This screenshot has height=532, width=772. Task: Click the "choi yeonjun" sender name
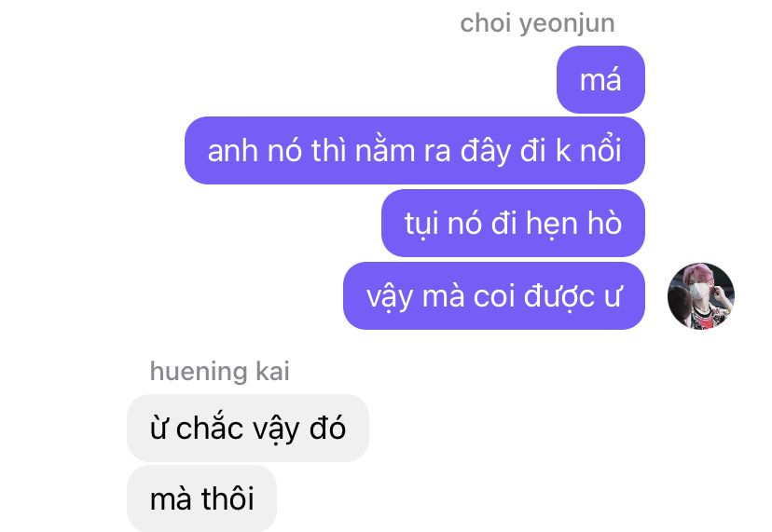click(537, 23)
